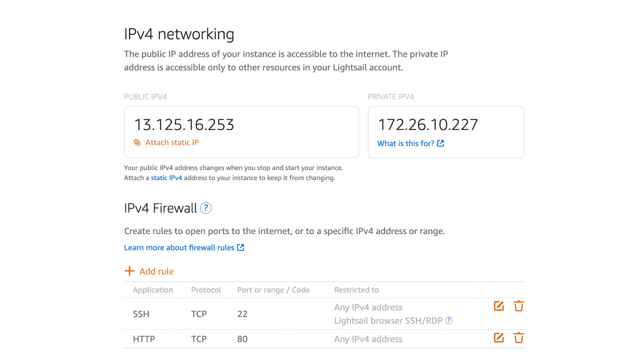Click the external link icon after What is this for
Image resolution: width=644 pixels, height=362 pixels.
(x=441, y=143)
